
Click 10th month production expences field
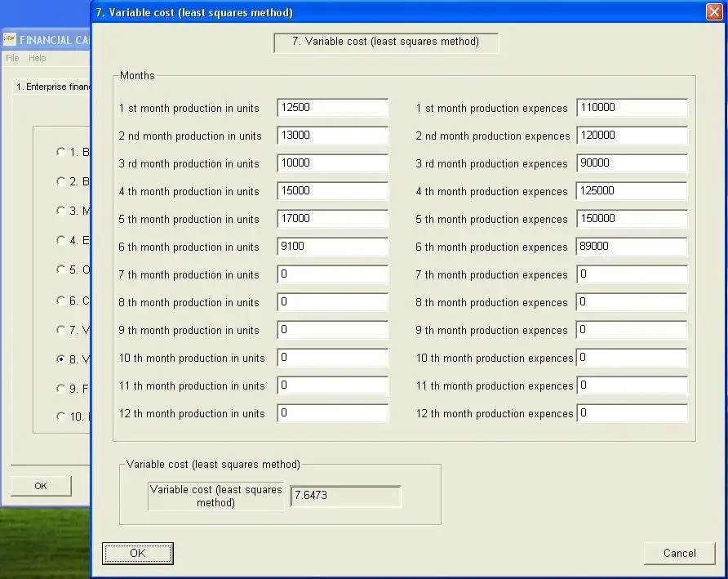click(x=632, y=358)
